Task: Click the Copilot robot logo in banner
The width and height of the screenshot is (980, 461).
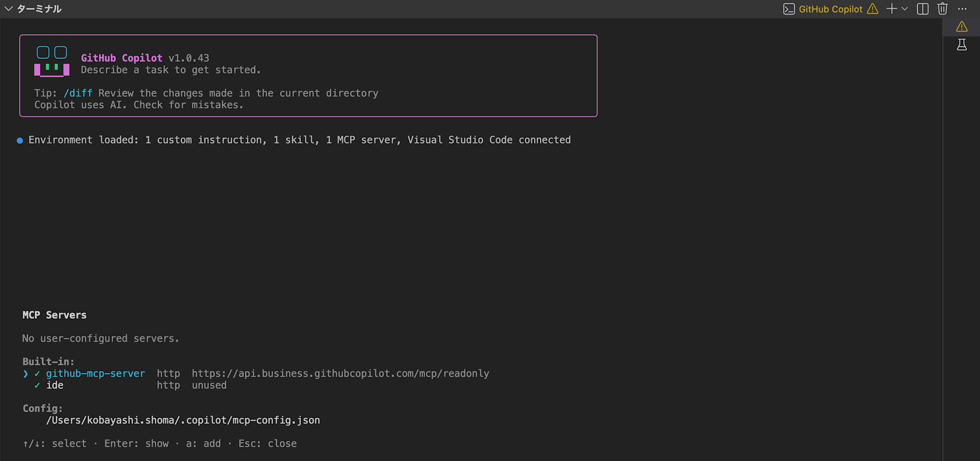Action: tap(52, 61)
